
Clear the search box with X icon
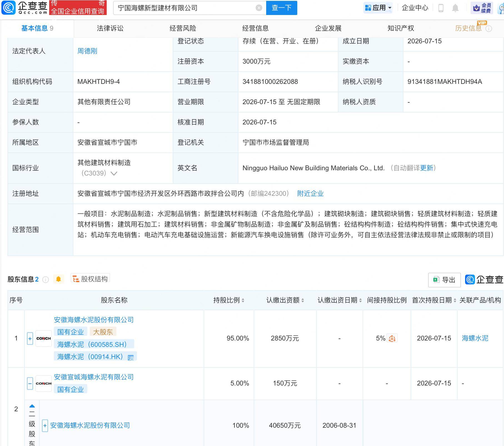[x=259, y=8]
